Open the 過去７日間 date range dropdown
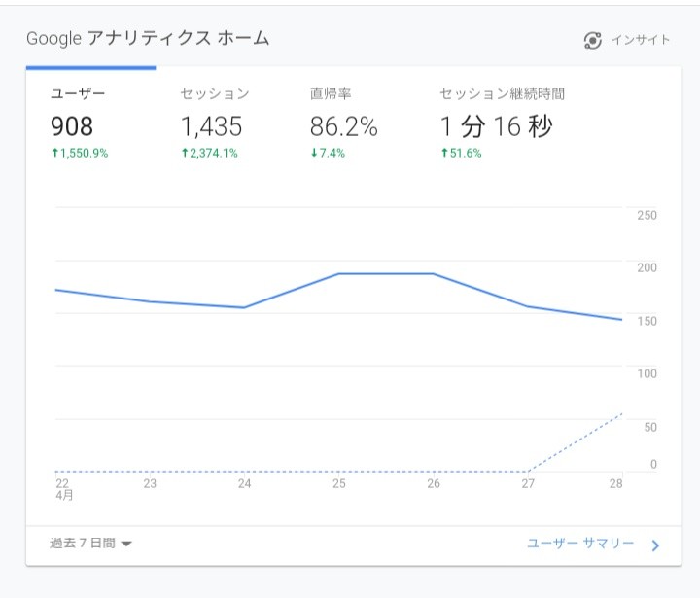The height and width of the screenshot is (598, 700). pos(82,544)
